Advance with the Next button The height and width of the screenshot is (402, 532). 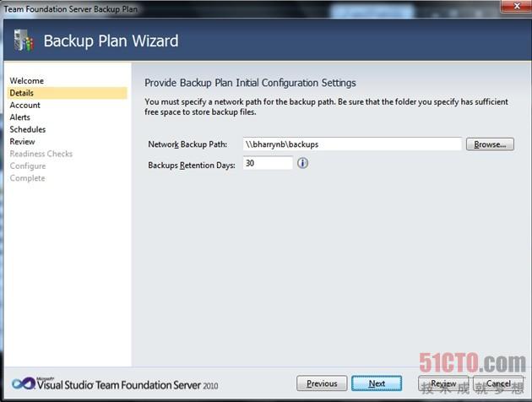click(x=377, y=383)
